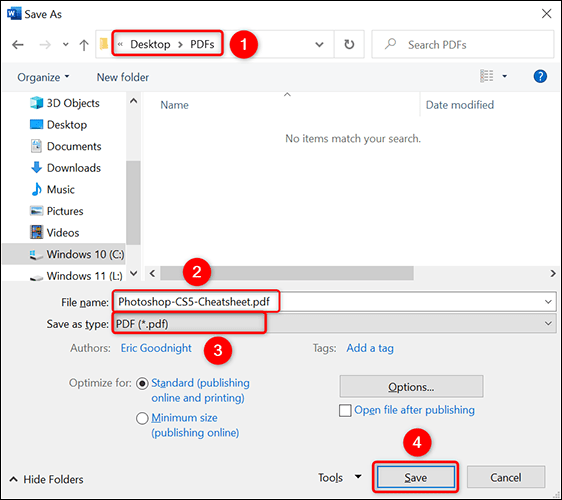This screenshot has width=562, height=500.
Task: Open Downloads folder in sidebar
Action: click(66, 168)
